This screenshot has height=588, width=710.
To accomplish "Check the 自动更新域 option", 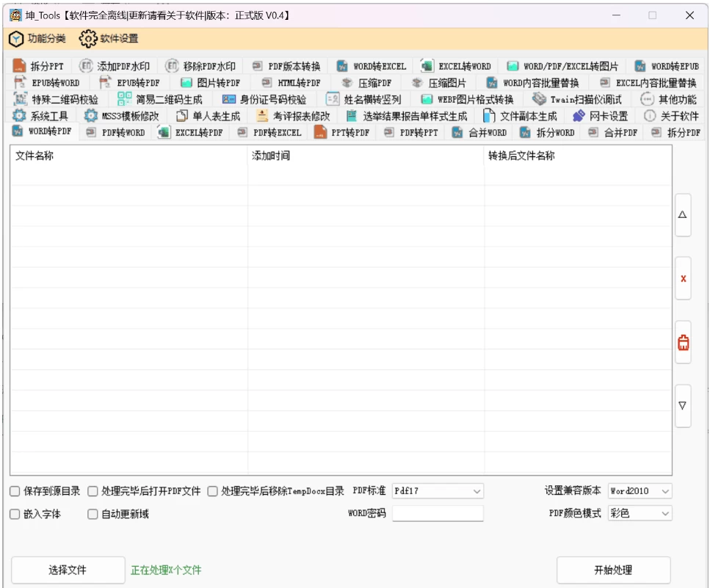I will pos(93,515).
